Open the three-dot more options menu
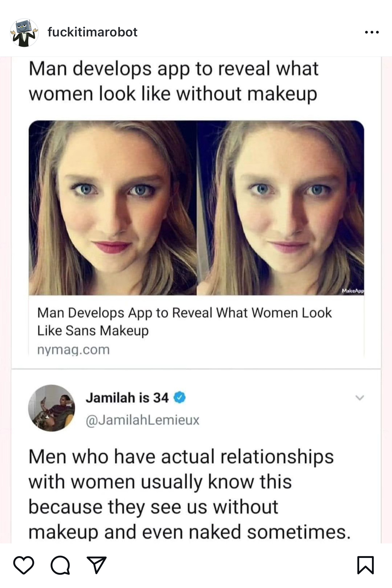Image resolution: width=392 pixels, height=588 pixels. (x=372, y=32)
